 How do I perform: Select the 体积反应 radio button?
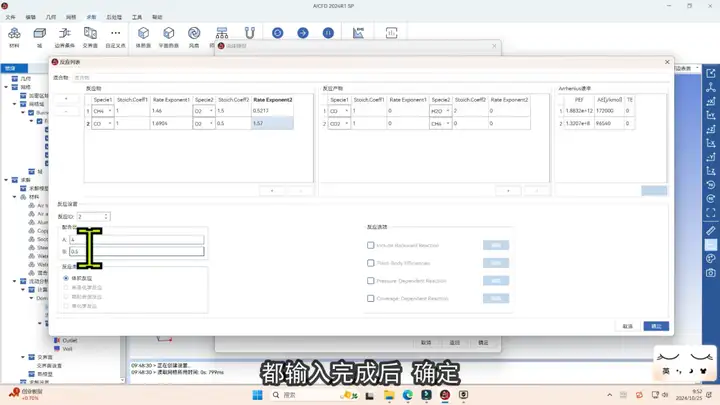(x=66, y=278)
